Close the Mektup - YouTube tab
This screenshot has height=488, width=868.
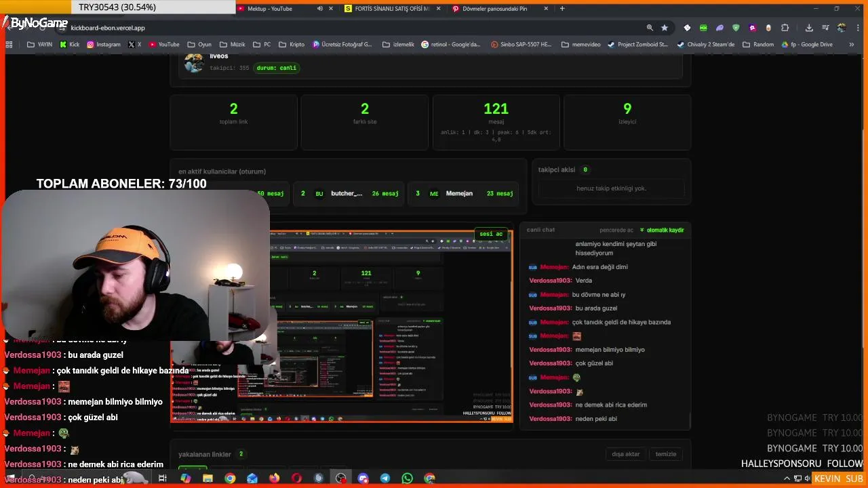pos(331,9)
